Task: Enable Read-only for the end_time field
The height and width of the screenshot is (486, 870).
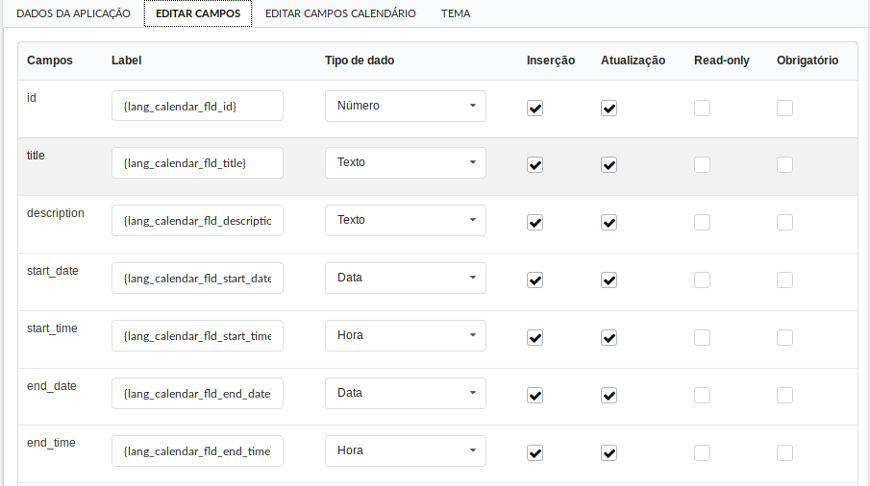Action: pyautogui.click(x=702, y=453)
